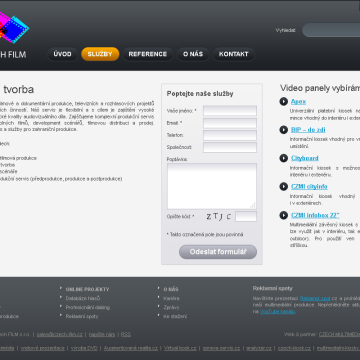
Task: Open Virtual book.cz footer link
Action: (180, 348)
